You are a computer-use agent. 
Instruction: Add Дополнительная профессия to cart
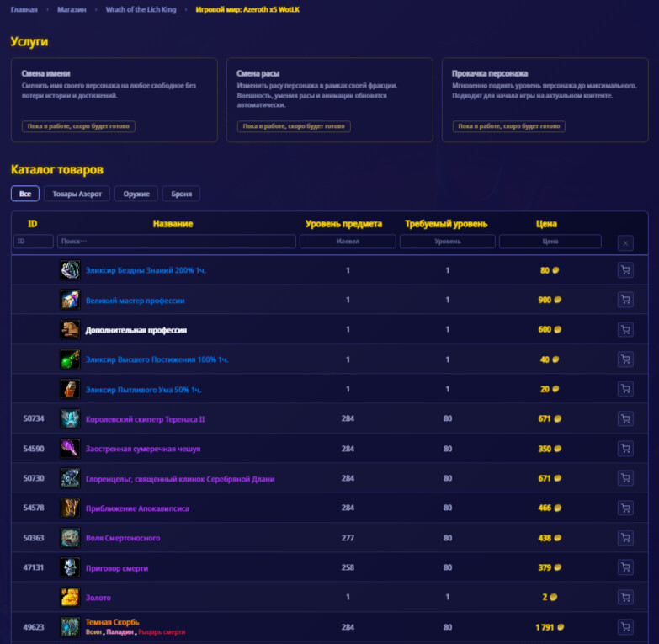(625, 329)
